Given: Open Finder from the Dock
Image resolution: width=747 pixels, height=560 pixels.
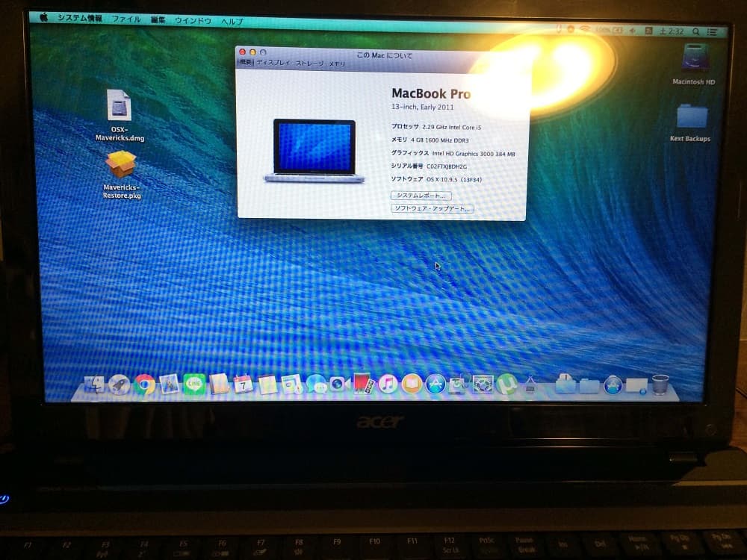Looking at the screenshot, I should [x=94, y=384].
